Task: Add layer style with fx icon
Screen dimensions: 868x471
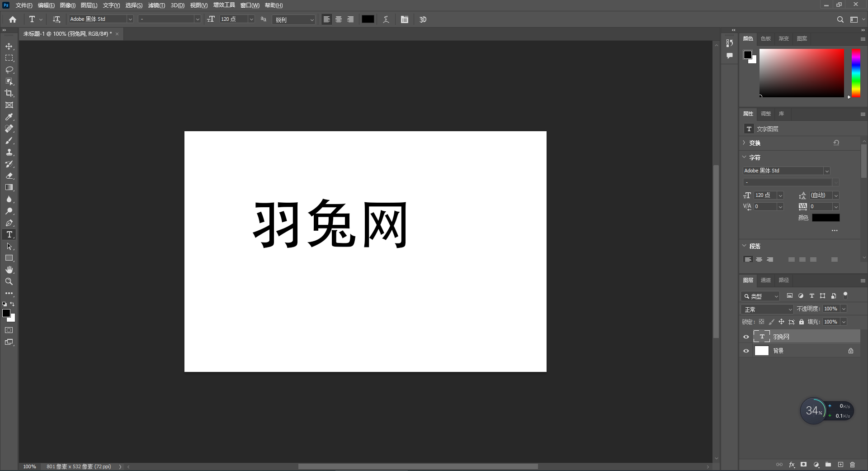Action: tap(792, 465)
